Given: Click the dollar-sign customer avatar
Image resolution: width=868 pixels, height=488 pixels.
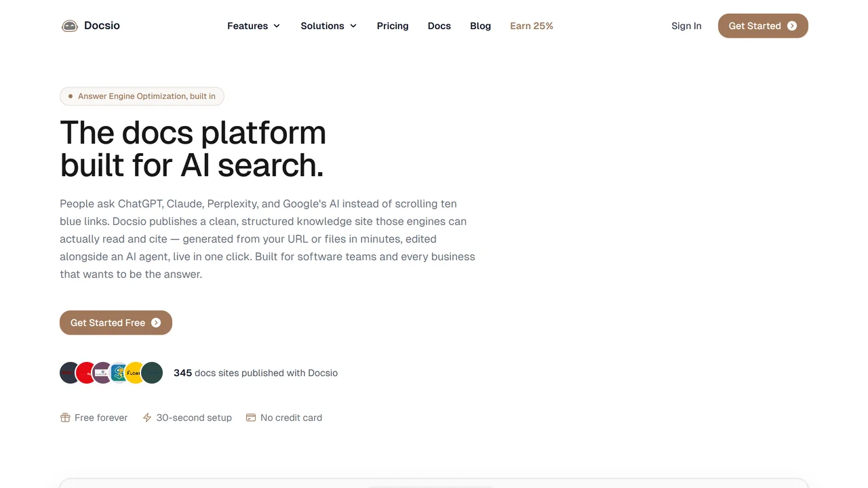Looking at the screenshot, I should point(119,373).
